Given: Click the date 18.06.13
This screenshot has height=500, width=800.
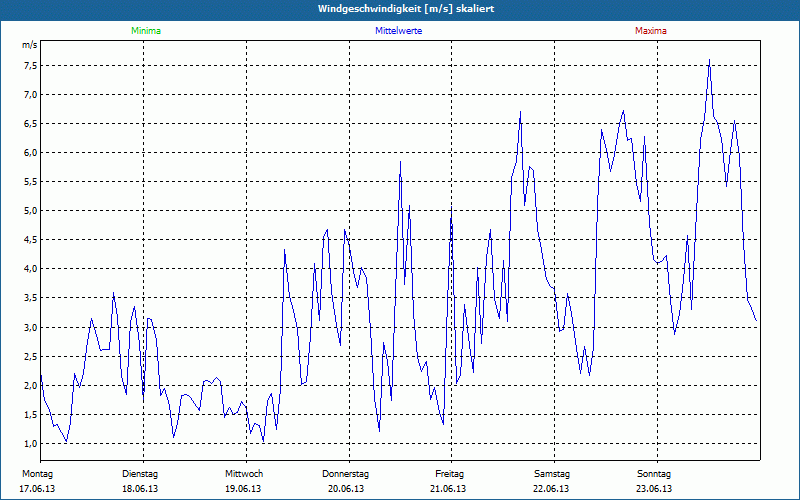Looking at the screenshot, I should pyautogui.click(x=140, y=489).
